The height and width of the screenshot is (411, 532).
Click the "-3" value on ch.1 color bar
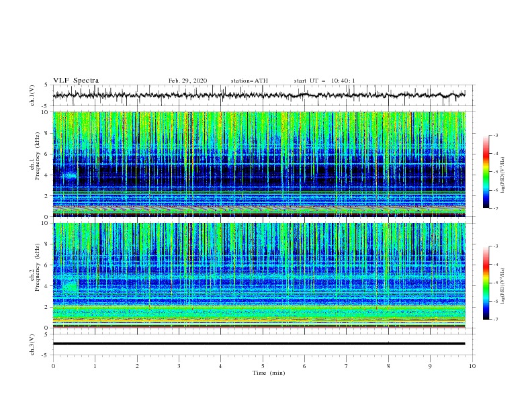(495, 135)
